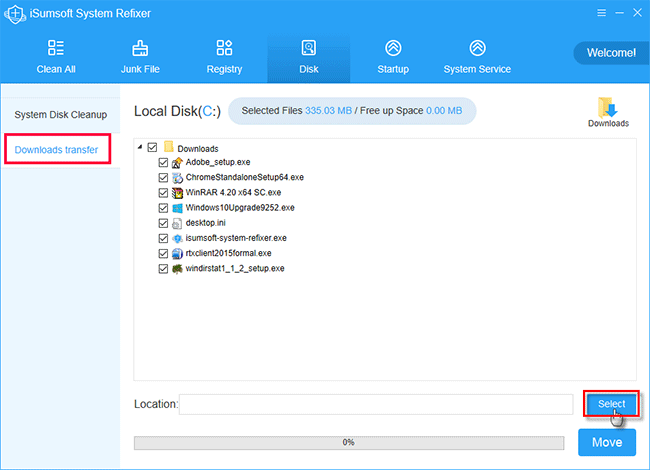Click the Selected Files 335.03 MB value

point(328,111)
